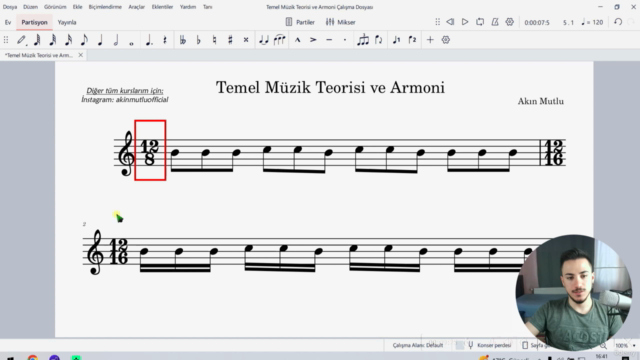This screenshot has width=640, height=360.
Task: Start playback with play button
Action: pyautogui.click(x=465, y=22)
